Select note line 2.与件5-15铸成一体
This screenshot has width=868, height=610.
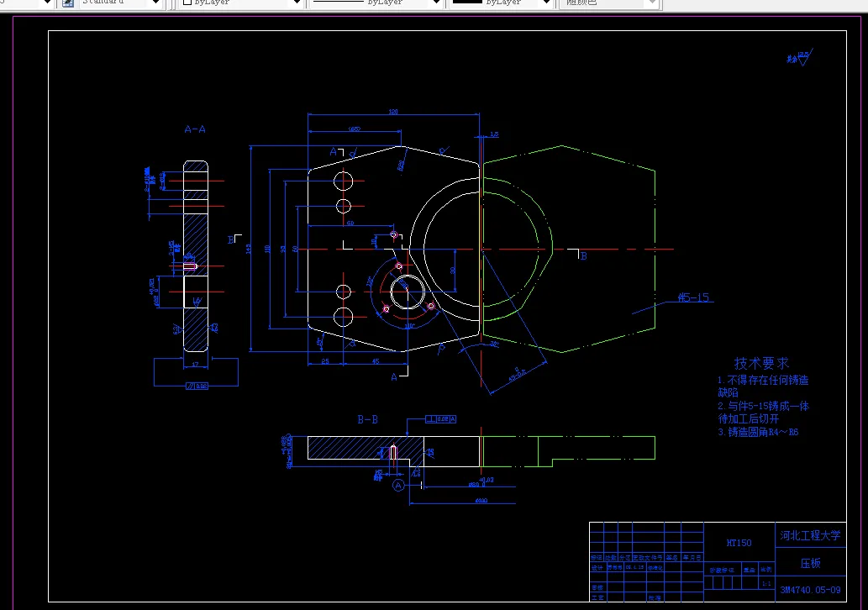coord(763,406)
